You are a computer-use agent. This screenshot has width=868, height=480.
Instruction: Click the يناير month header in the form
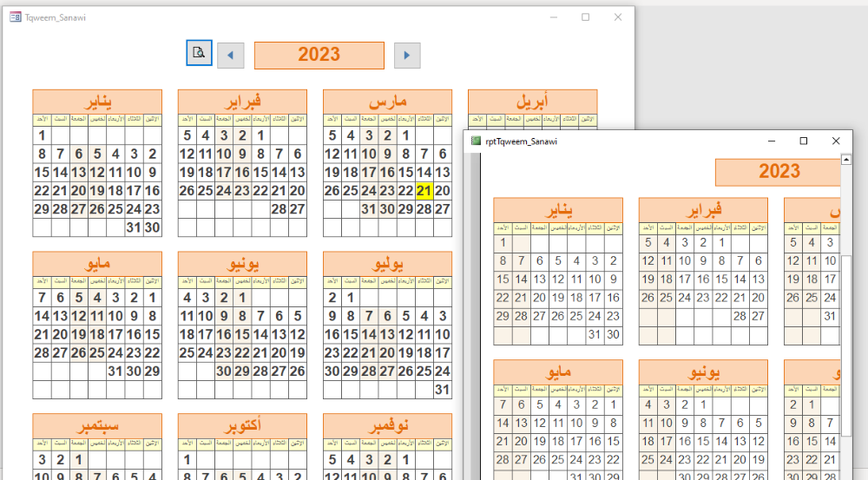[97, 101]
